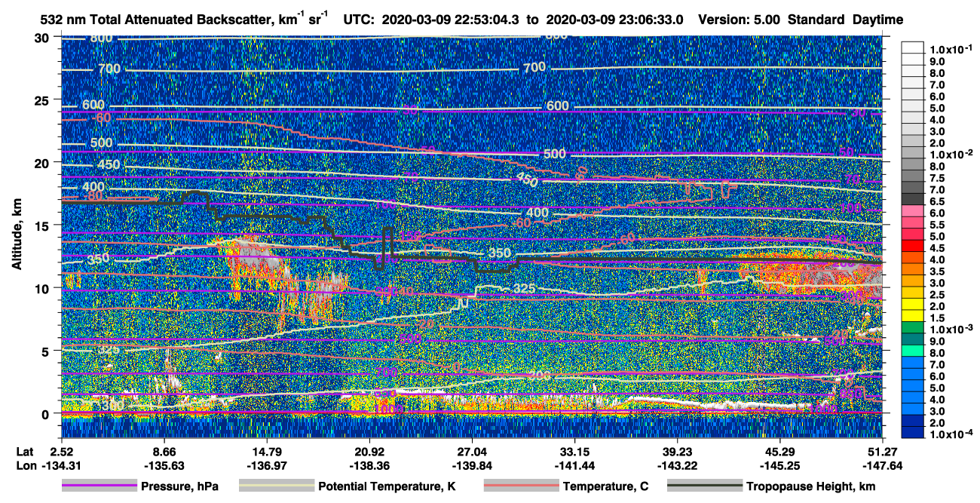Viewport: 980px width, 503px height.
Task: Click the 'Temperature, C' legend label
Action: point(606,486)
